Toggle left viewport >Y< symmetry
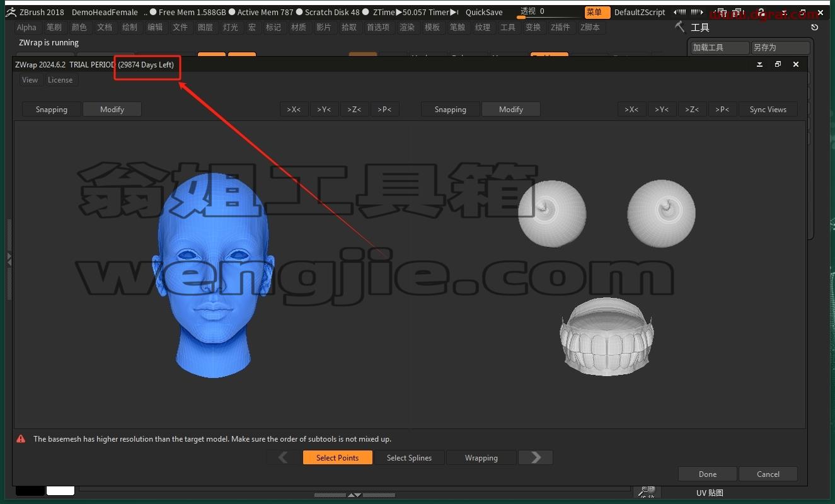Screen dimensions: 835x504 click(x=324, y=109)
